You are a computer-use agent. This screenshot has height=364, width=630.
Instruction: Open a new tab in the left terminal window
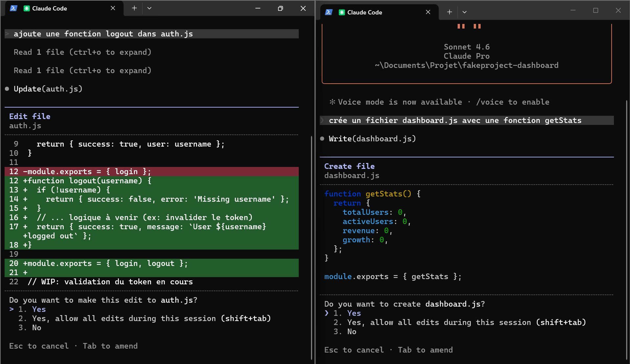(134, 8)
